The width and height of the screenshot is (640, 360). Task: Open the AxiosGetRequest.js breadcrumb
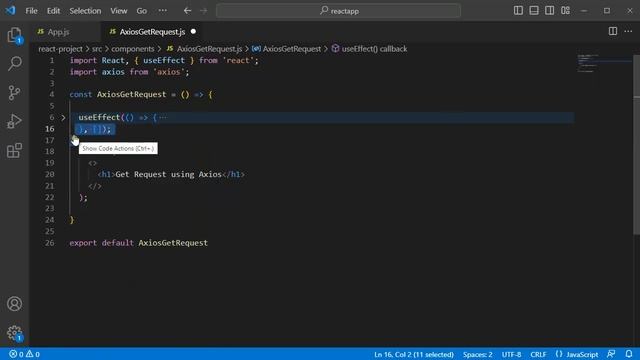click(x=209, y=49)
